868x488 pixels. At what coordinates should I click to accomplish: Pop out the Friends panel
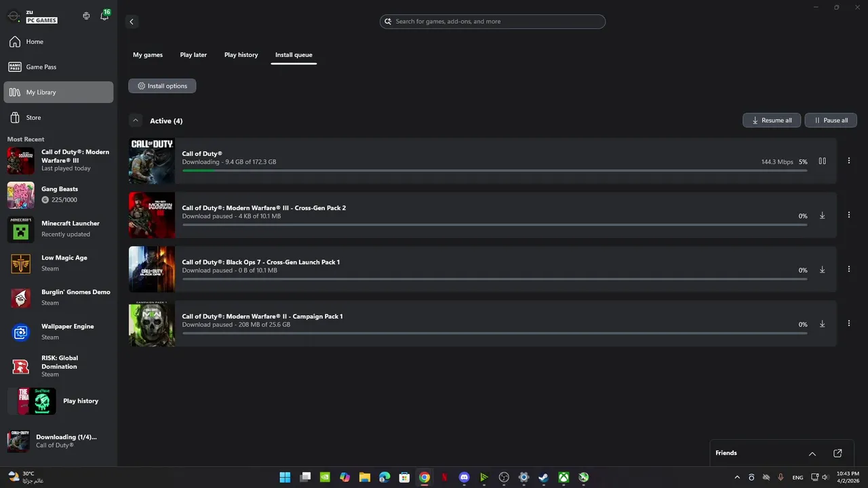[837, 453]
